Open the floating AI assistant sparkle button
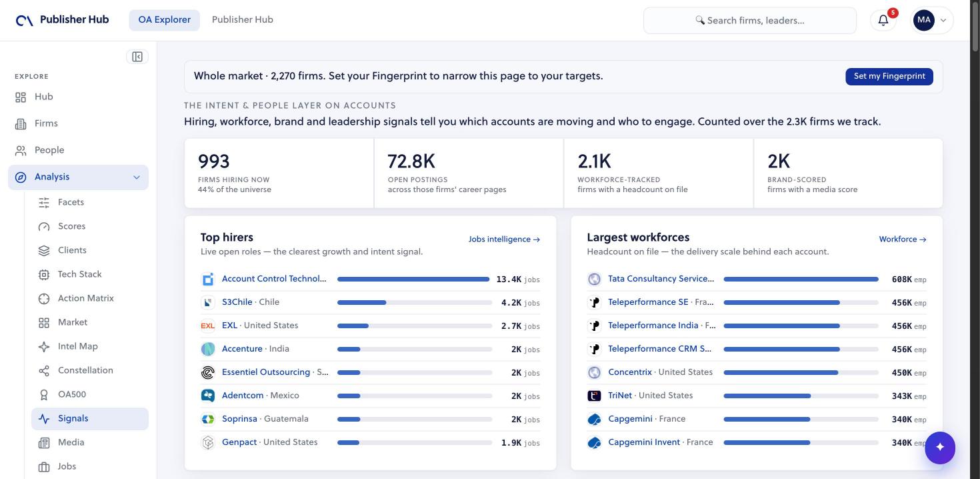Screen dimensions: 980x479 tap(940, 447)
